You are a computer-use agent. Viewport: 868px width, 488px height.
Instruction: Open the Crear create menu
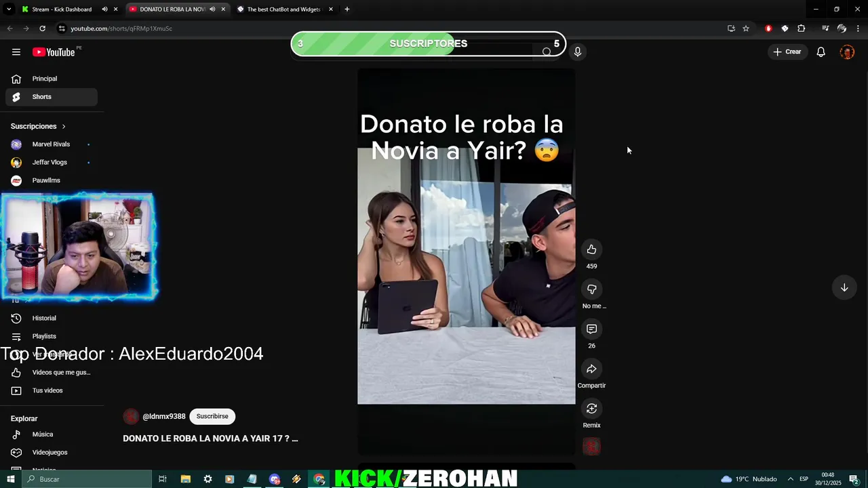[x=787, y=52]
